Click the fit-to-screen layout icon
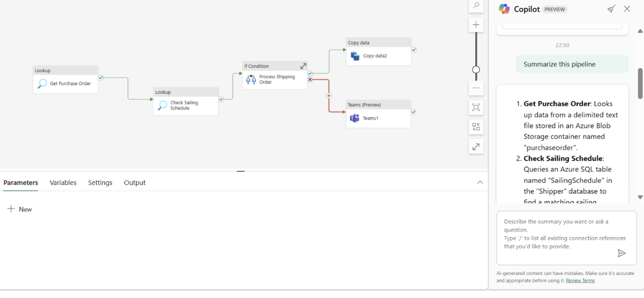 [x=476, y=107]
